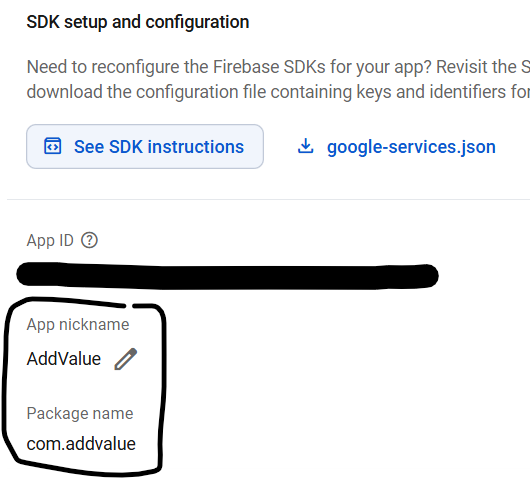Screen dimensions: 530x478
Task: Click the App nickname label
Action: pyautogui.click(x=78, y=325)
